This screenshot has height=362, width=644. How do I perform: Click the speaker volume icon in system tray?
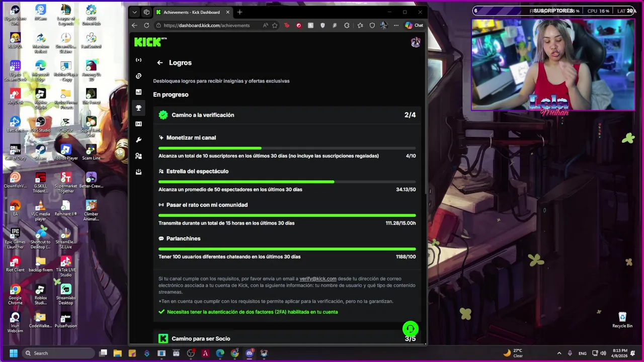(603, 353)
